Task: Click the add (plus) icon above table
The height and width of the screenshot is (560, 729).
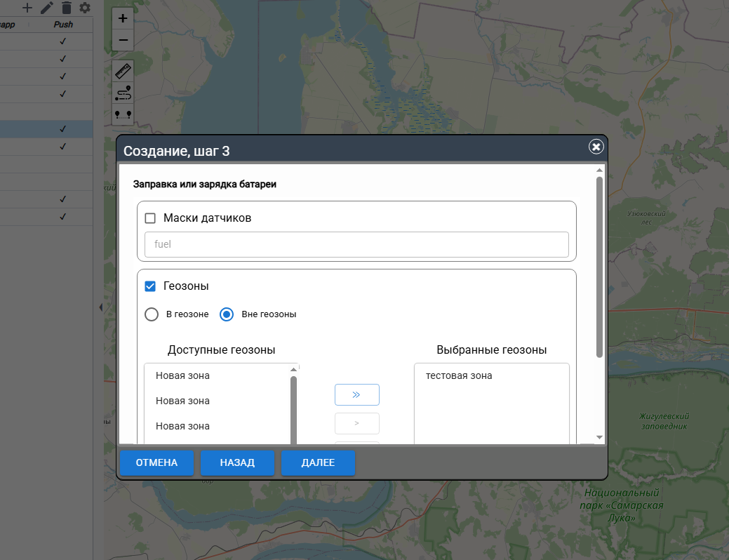Action: tap(27, 8)
